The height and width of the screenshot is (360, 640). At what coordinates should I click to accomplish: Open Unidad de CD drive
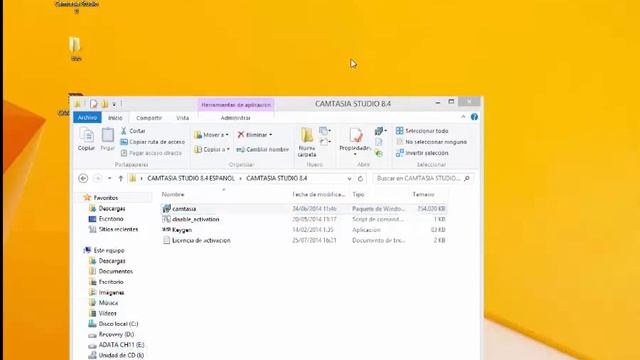pyautogui.click(x=121, y=356)
